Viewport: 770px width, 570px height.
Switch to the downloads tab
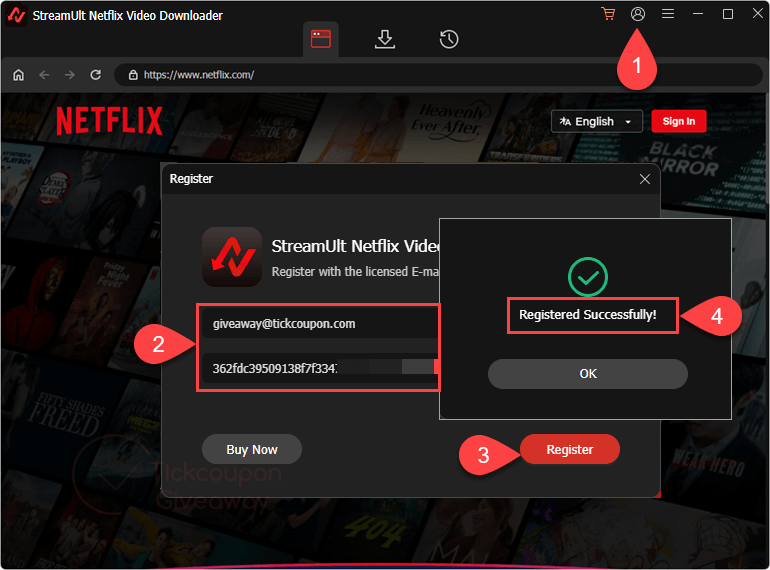click(x=385, y=39)
